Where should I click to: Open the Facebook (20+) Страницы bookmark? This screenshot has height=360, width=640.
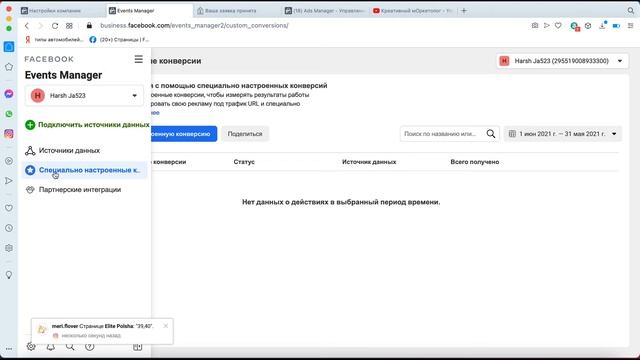119,40
